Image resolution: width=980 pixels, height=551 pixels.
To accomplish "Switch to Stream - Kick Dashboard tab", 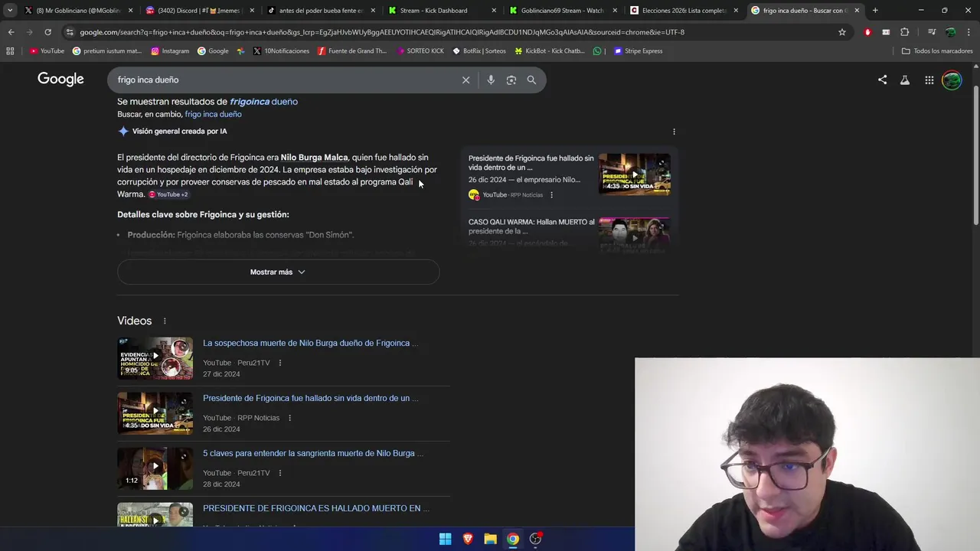I will click(442, 11).
